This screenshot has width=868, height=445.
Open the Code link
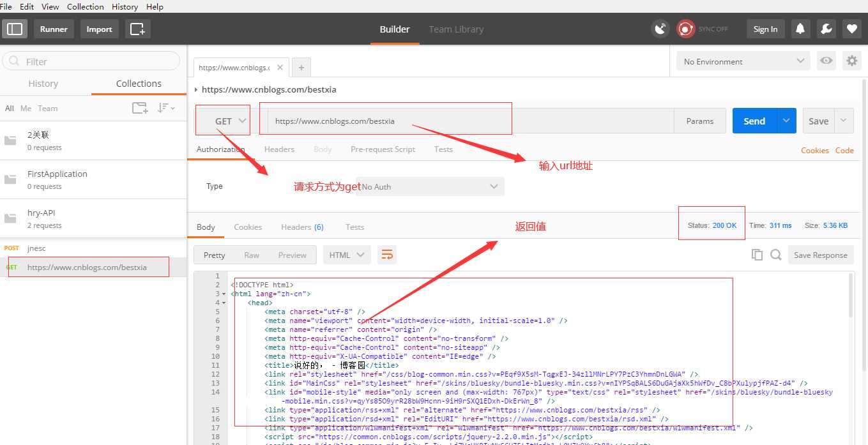[844, 150]
